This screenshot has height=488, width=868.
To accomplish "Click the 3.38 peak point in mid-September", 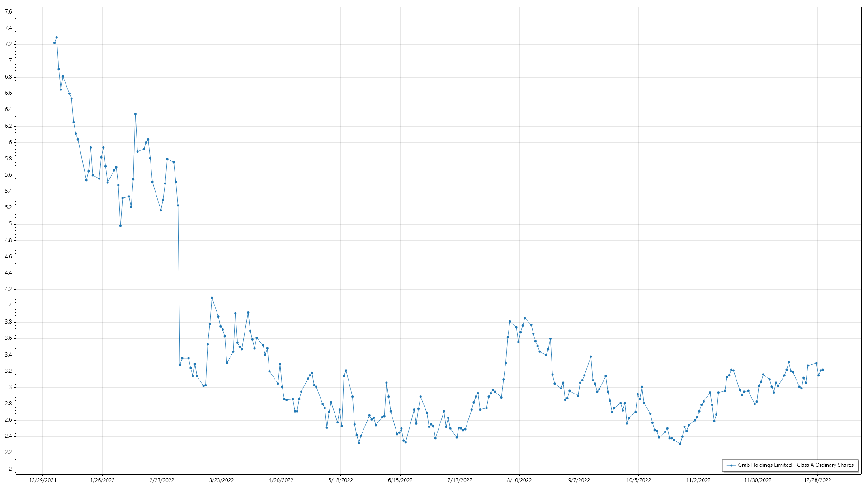I will 591,357.
